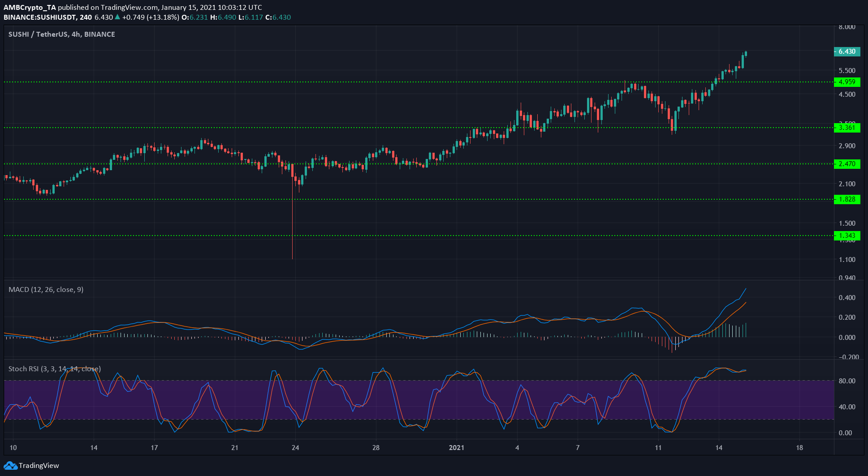The image size is (868, 476).
Task: Click the Stoch RSI indicator label
Action: [x=55, y=369]
